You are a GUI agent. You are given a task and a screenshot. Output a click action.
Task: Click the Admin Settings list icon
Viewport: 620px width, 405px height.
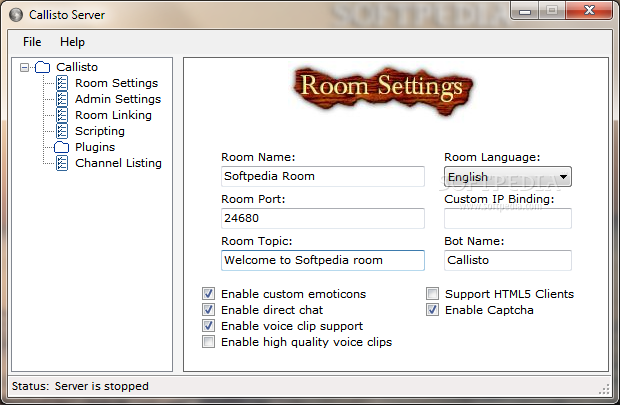click(62, 99)
